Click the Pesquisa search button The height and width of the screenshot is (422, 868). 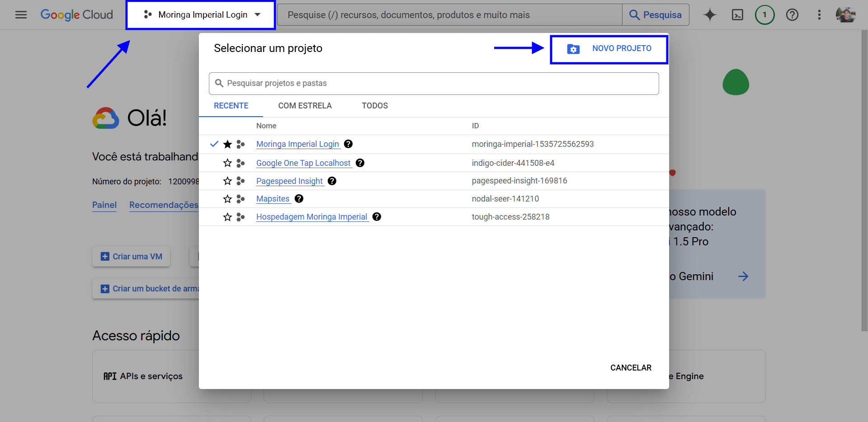point(656,15)
